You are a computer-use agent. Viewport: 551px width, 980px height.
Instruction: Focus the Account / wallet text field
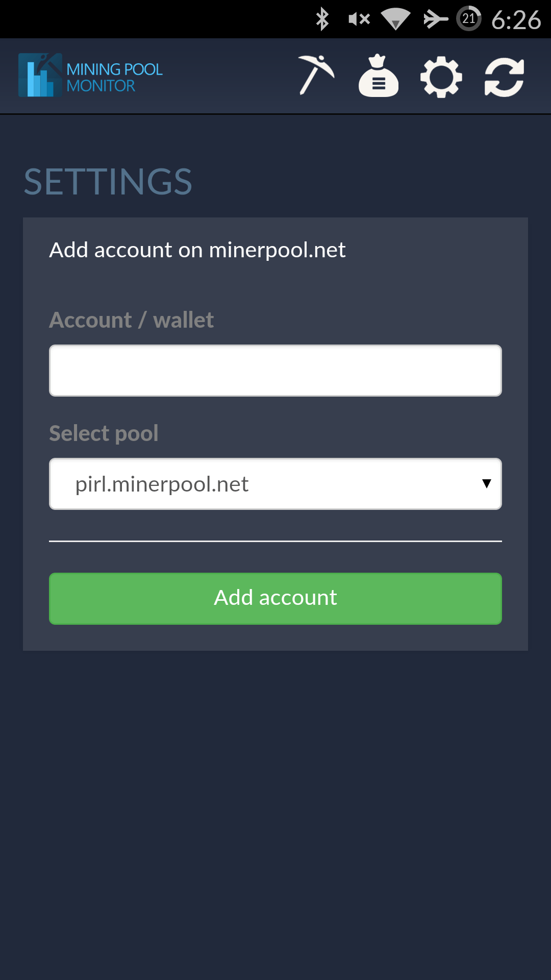(275, 371)
